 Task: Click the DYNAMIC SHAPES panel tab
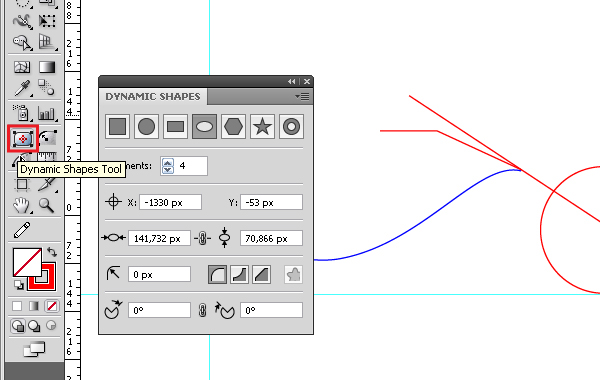[153, 96]
